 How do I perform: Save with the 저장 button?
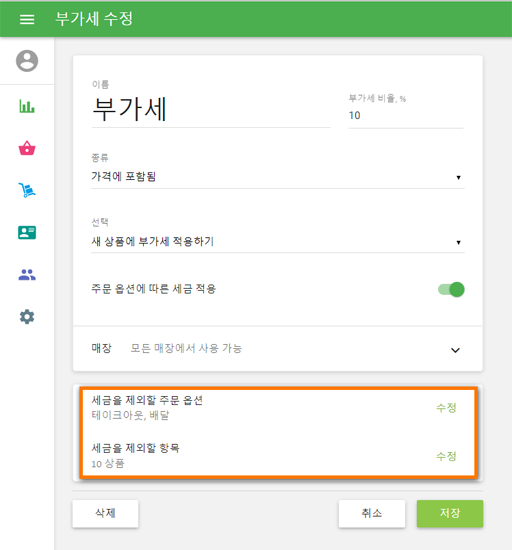point(450,513)
